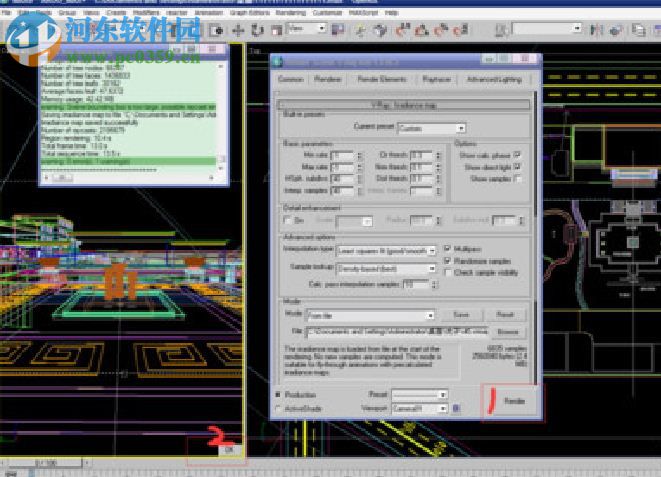Open the Group menu
661x477 pixels.
[67, 13]
